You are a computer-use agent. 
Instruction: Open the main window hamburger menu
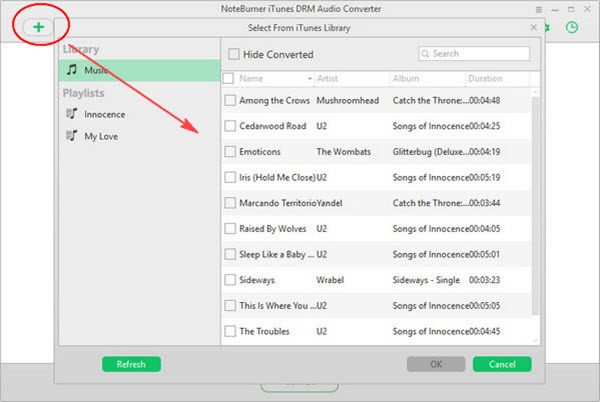point(539,9)
